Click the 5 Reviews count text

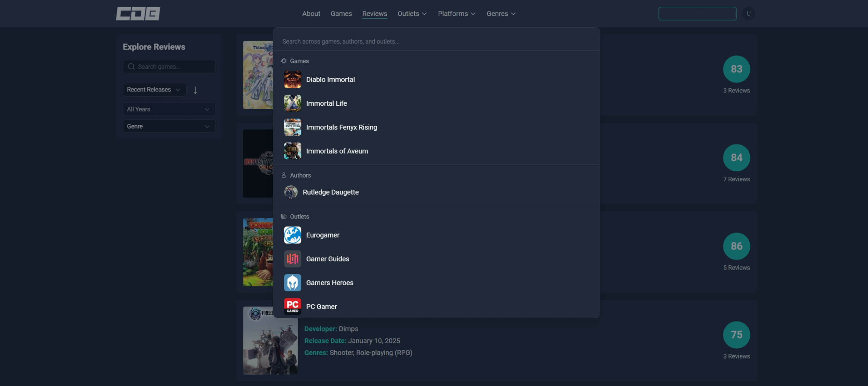click(736, 268)
